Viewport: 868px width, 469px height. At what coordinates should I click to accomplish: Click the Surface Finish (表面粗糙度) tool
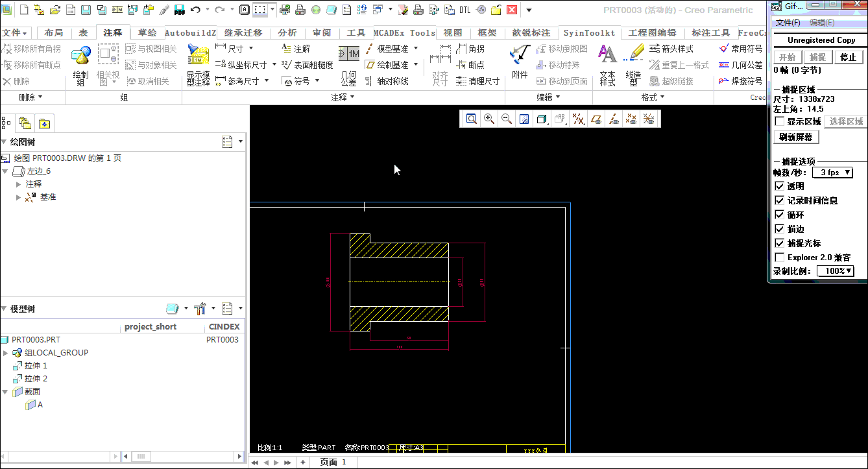tap(307, 65)
